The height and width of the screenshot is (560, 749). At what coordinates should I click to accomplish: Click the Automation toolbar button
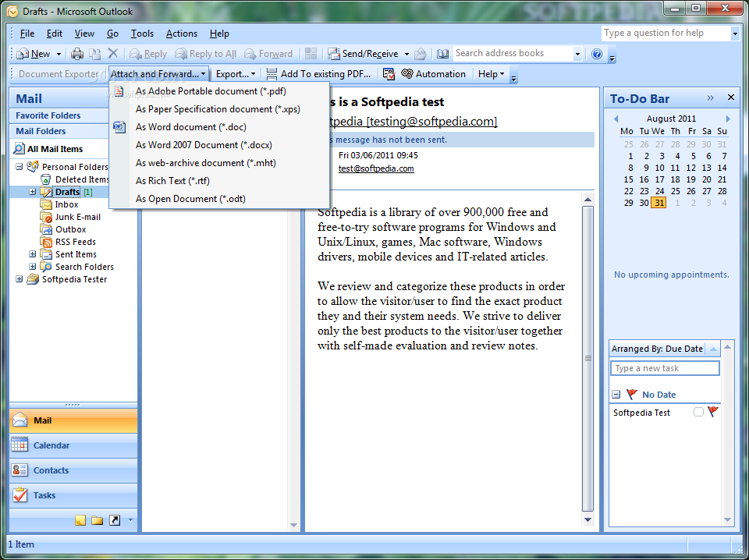[x=434, y=74]
